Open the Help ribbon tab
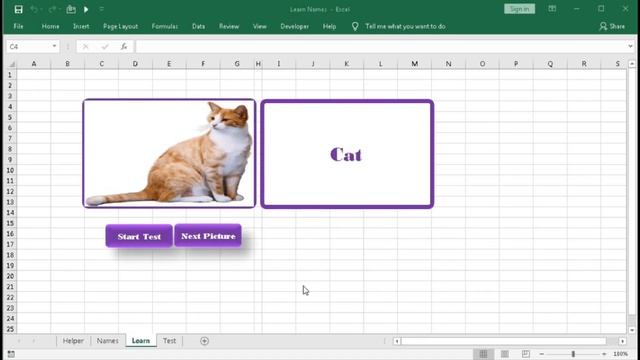 coord(329,26)
